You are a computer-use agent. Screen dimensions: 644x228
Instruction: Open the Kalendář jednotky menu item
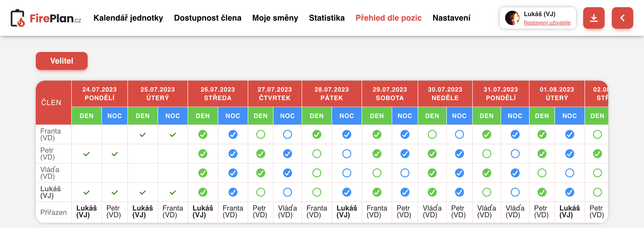pyautogui.click(x=128, y=18)
